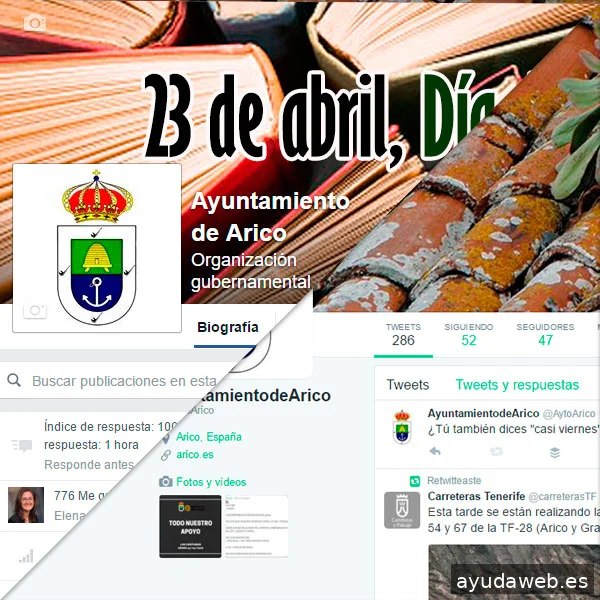Open the Ayuntamiento de Arico crest profile picture
600x600 pixels.
click(x=97, y=248)
